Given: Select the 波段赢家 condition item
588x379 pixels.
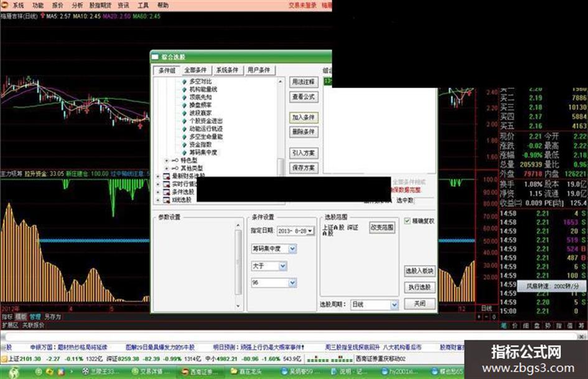Looking at the screenshot, I should pyautogui.click(x=200, y=113).
